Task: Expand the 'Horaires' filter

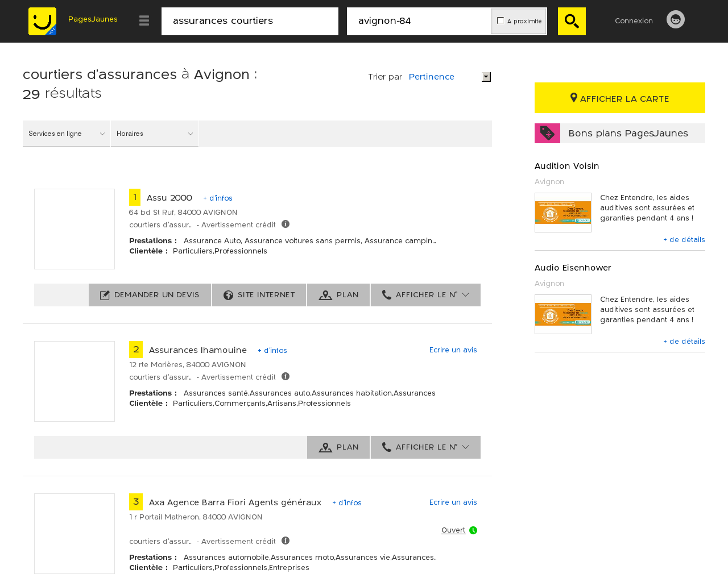Action: coord(155,134)
